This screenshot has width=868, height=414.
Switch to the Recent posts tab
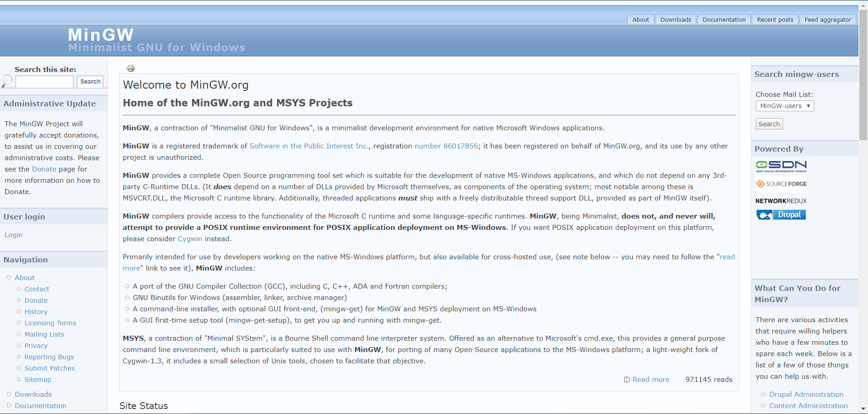coord(775,19)
